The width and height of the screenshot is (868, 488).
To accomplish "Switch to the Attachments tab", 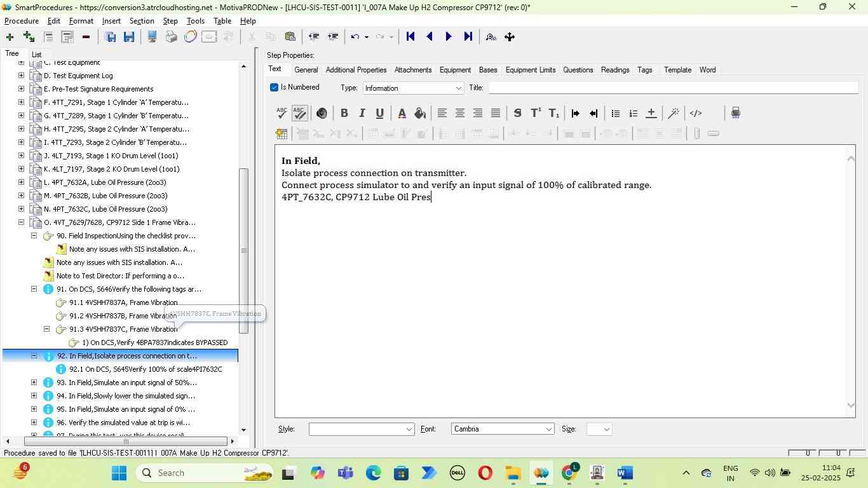I will pyautogui.click(x=413, y=70).
